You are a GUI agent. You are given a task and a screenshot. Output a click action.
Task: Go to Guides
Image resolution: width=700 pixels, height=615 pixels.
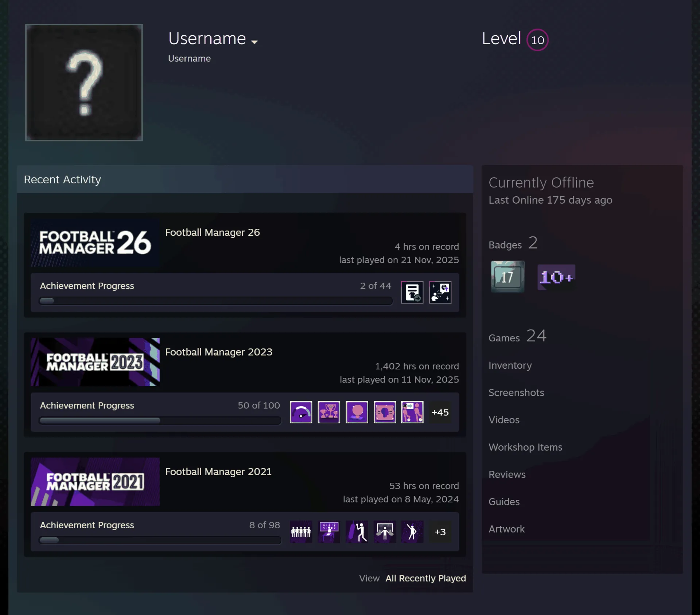504,502
